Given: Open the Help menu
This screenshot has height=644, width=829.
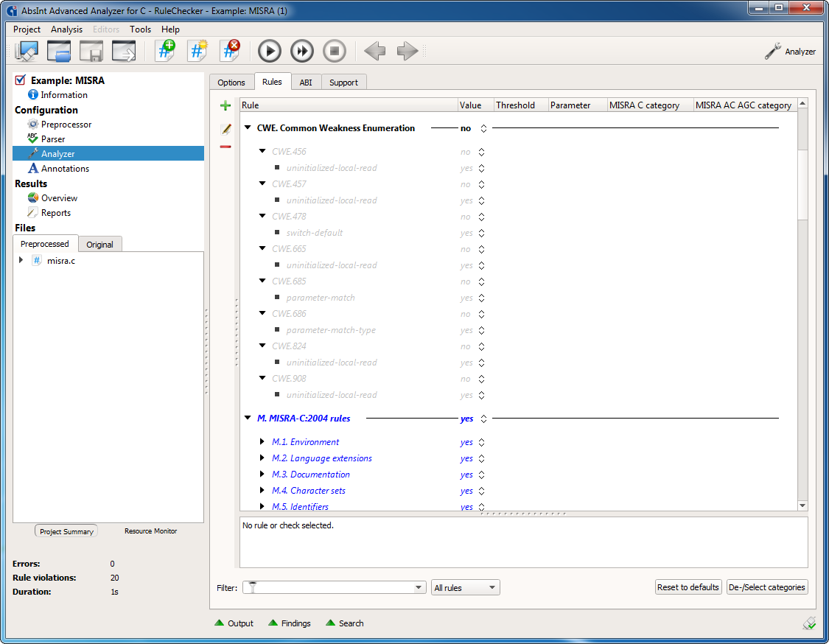Looking at the screenshot, I should click(x=170, y=29).
